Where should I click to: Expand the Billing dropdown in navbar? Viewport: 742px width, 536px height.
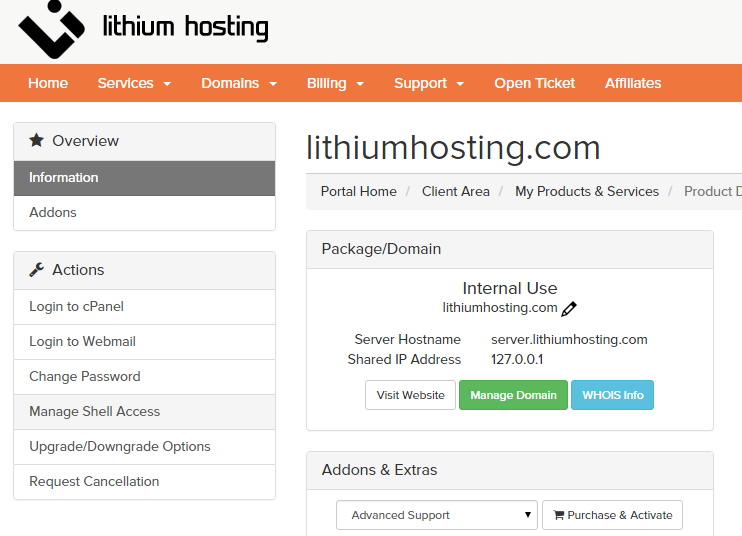pos(335,83)
